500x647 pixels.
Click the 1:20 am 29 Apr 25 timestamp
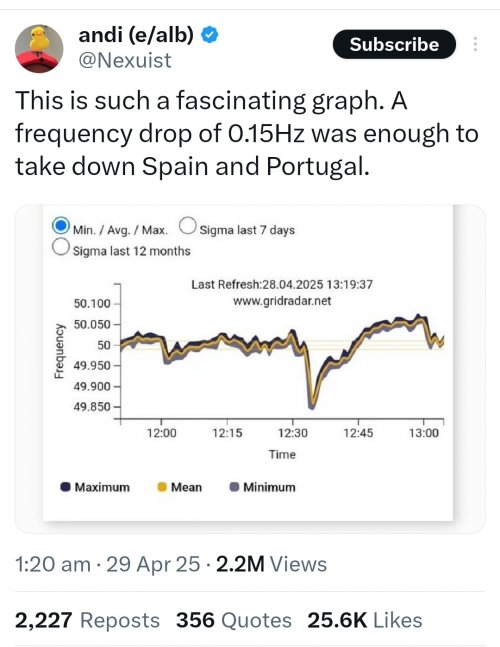click(108, 564)
